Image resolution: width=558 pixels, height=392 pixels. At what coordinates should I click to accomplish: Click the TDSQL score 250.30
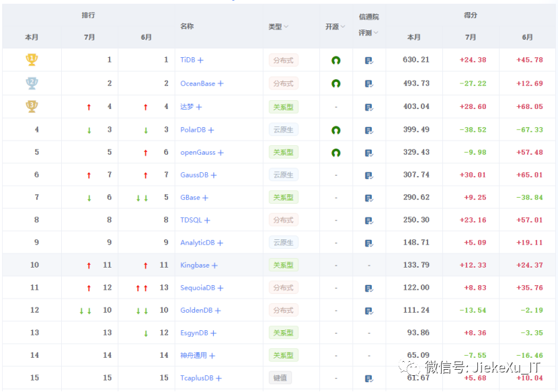[x=416, y=220]
